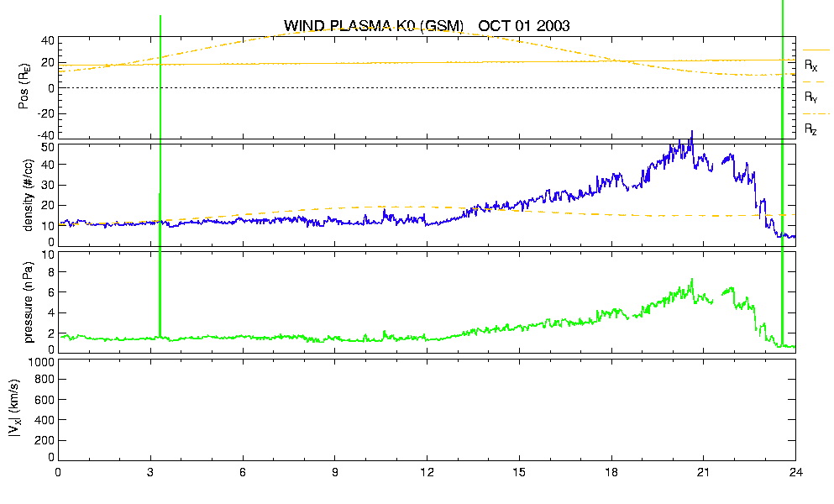Image resolution: width=834 pixels, height=504 pixels.
Task: Click x-axis tick label 12
Action: [x=427, y=472]
